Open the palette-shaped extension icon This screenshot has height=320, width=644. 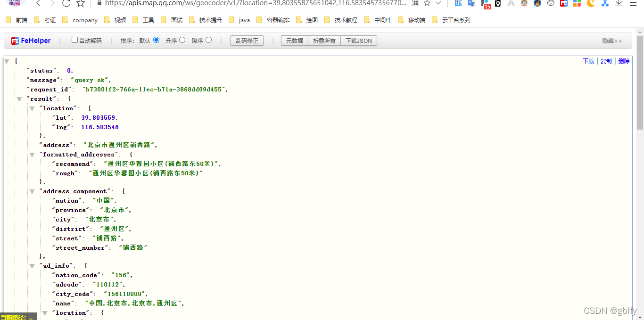click(551, 3)
